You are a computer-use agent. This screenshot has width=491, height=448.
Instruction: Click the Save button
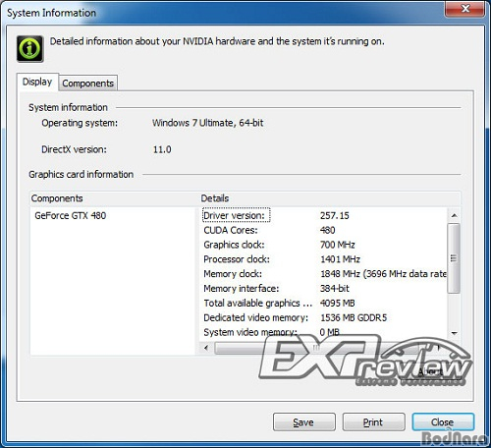304,422
